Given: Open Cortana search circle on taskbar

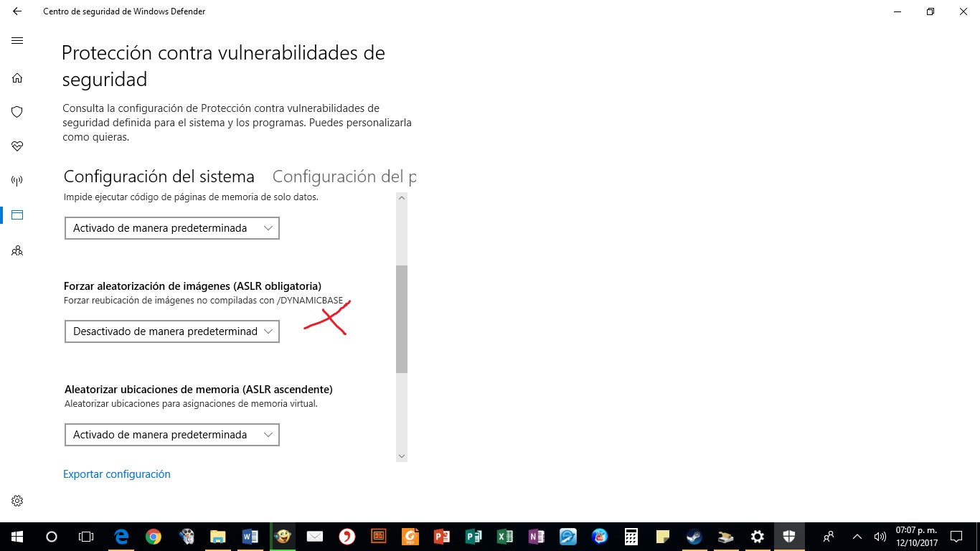Looking at the screenshot, I should (x=51, y=537).
